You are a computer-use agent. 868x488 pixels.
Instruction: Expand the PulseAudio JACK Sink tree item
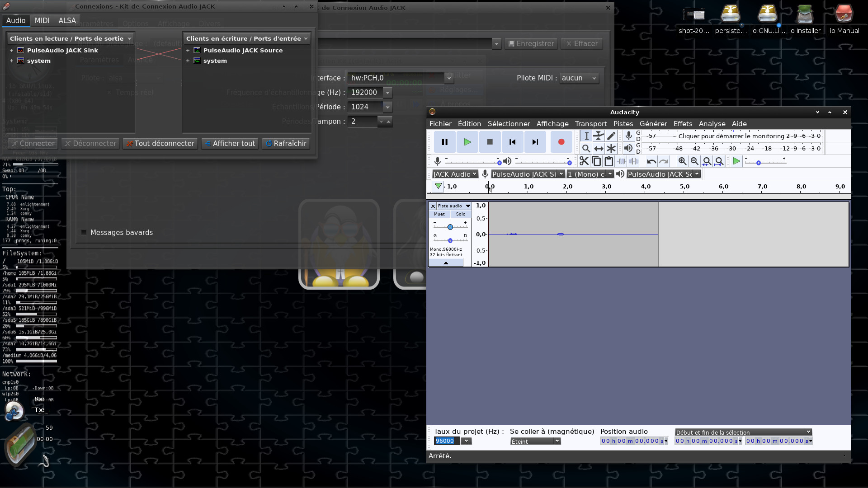coord(11,50)
